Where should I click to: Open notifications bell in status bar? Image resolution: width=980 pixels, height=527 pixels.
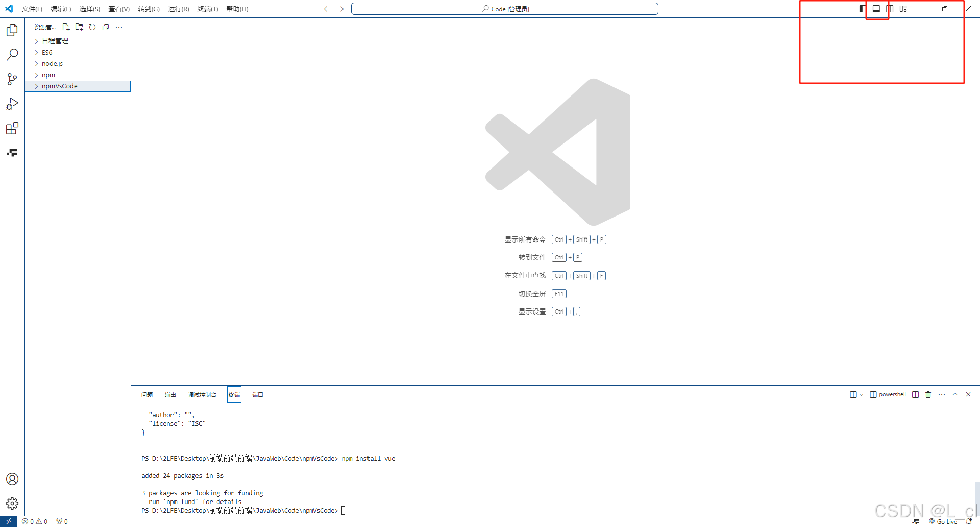tap(969, 521)
